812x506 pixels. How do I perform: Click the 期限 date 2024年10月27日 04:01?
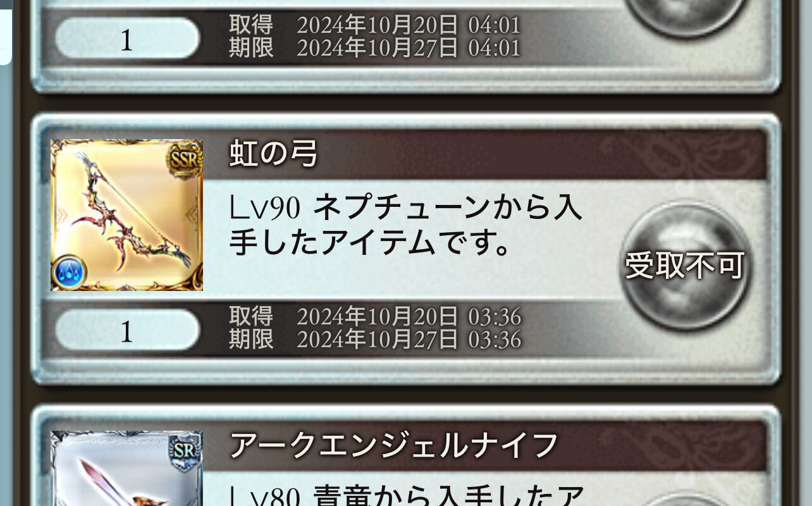[375, 47]
